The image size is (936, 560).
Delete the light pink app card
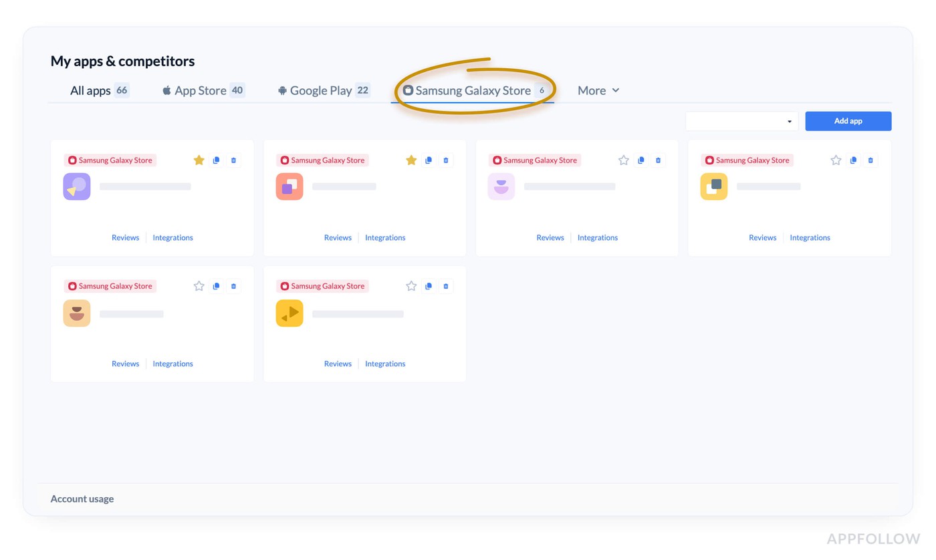659,160
